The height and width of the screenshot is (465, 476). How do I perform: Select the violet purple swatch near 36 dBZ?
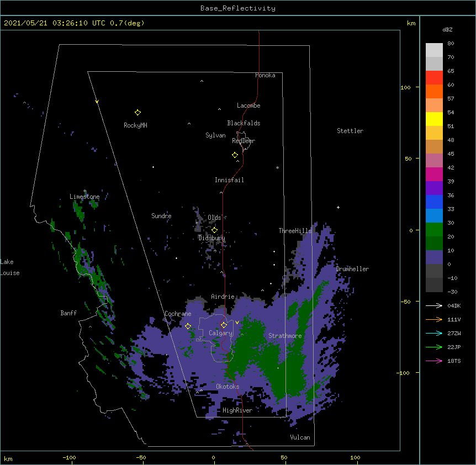(x=434, y=188)
